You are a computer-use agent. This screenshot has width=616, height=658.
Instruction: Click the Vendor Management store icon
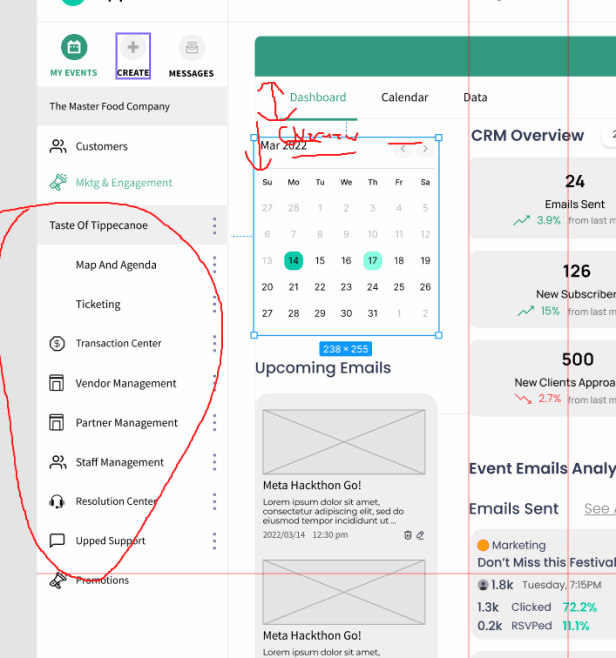[57, 383]
